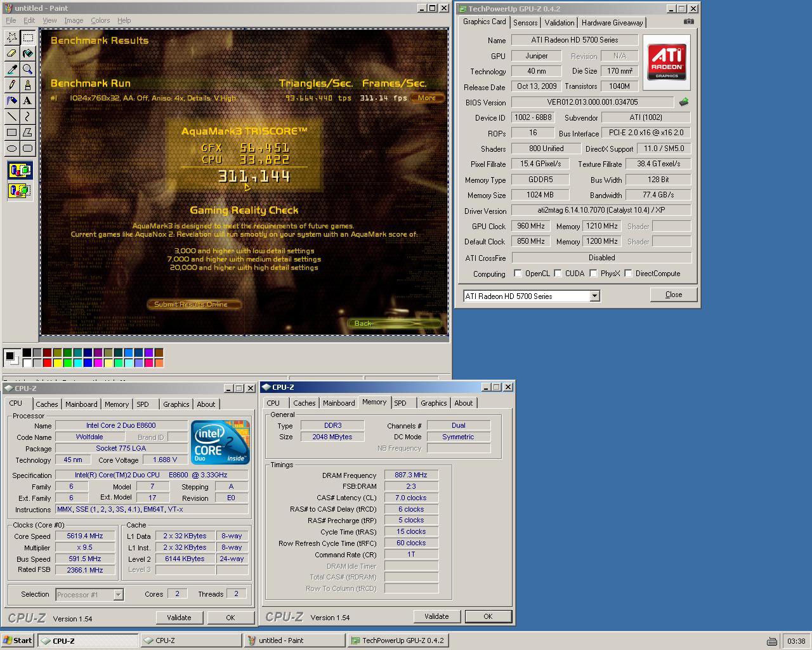Click the DRAM Frequency 887.3 MHz value
Screen dimensions: 812x650
(411, 475)
